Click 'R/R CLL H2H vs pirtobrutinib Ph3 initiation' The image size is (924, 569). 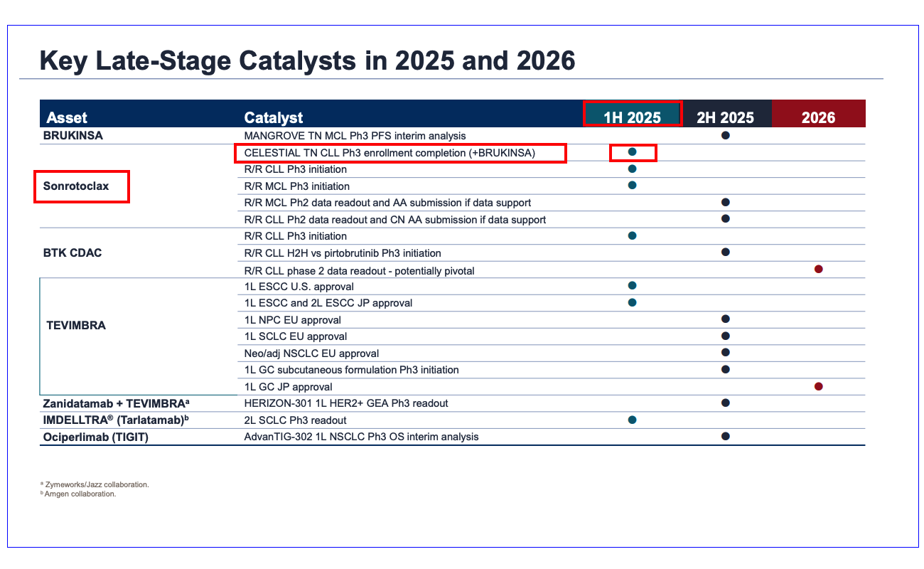point(343,253)
